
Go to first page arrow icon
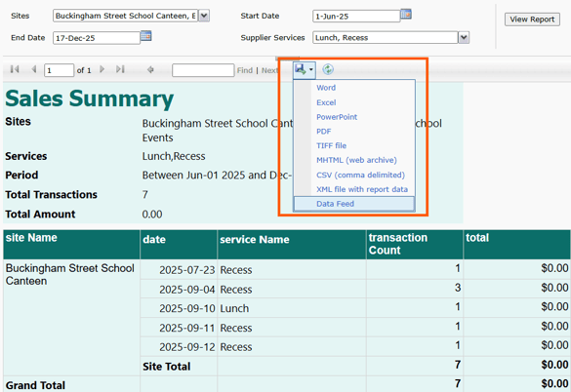[x=15, y=69]
